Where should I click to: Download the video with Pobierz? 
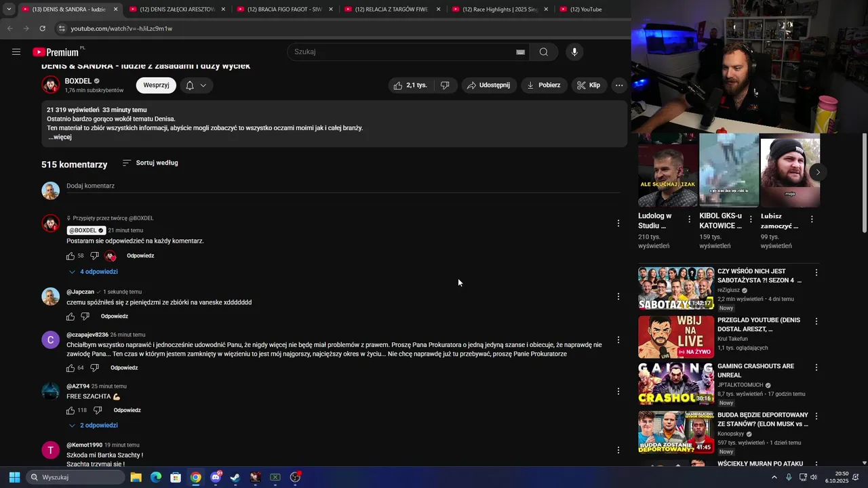pos(545,85)
